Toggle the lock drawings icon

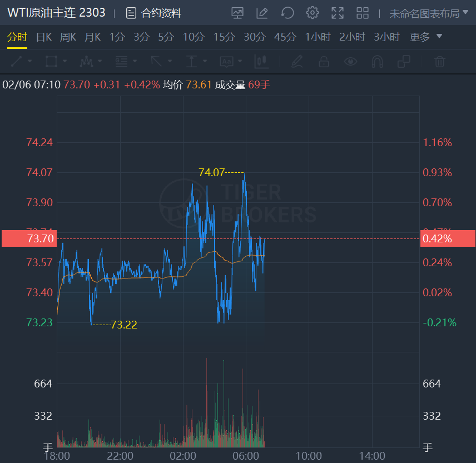(324, 61)
